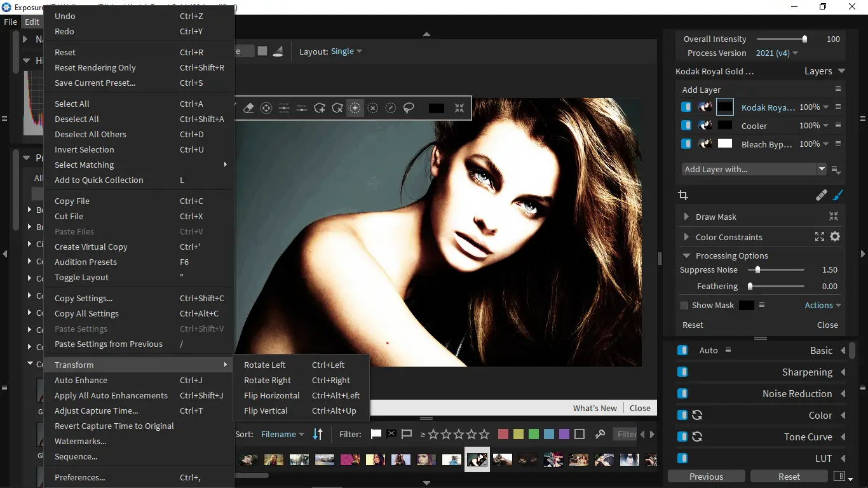Click the What's New button

click(x=594, y=408)
